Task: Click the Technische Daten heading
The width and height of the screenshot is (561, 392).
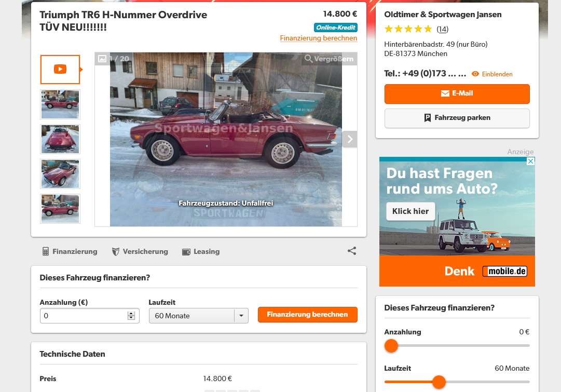Action: [x=72, y=354]
